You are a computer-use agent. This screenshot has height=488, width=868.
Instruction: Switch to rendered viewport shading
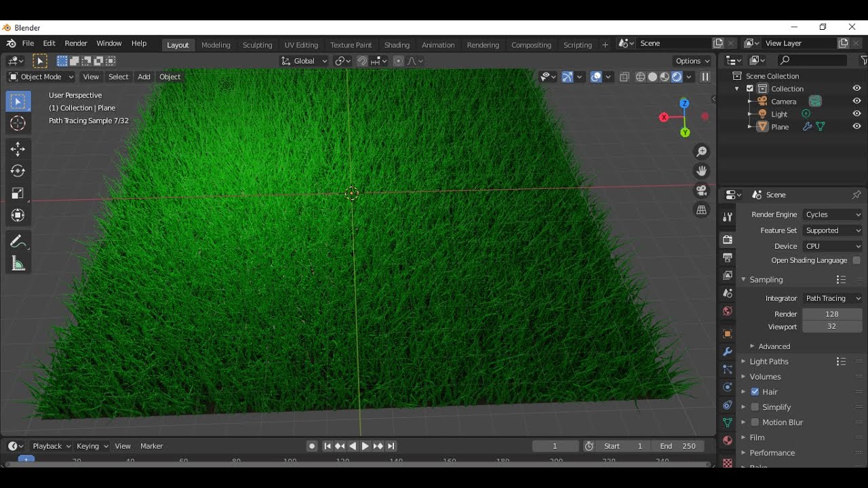[x=677, y=77]
